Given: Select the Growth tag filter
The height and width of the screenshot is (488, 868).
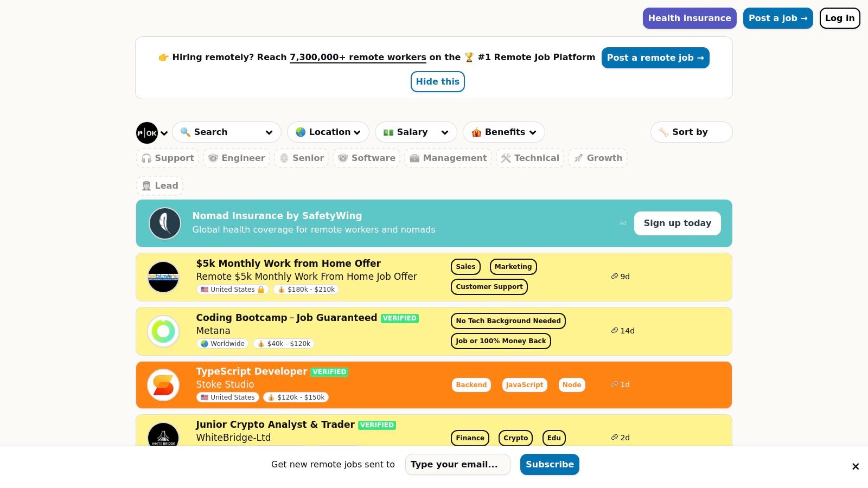Looking at the screenshot, I should [x=598, y=158].
